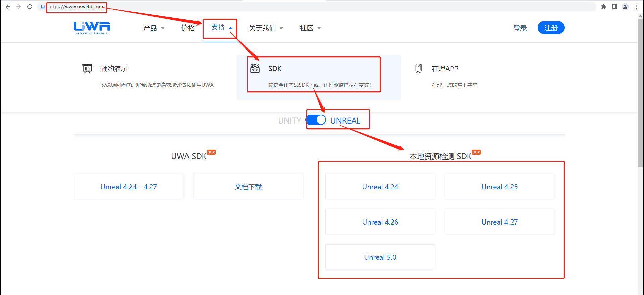
Task: Download Unreal 4.25 local detection SDK
Action: 499,187
